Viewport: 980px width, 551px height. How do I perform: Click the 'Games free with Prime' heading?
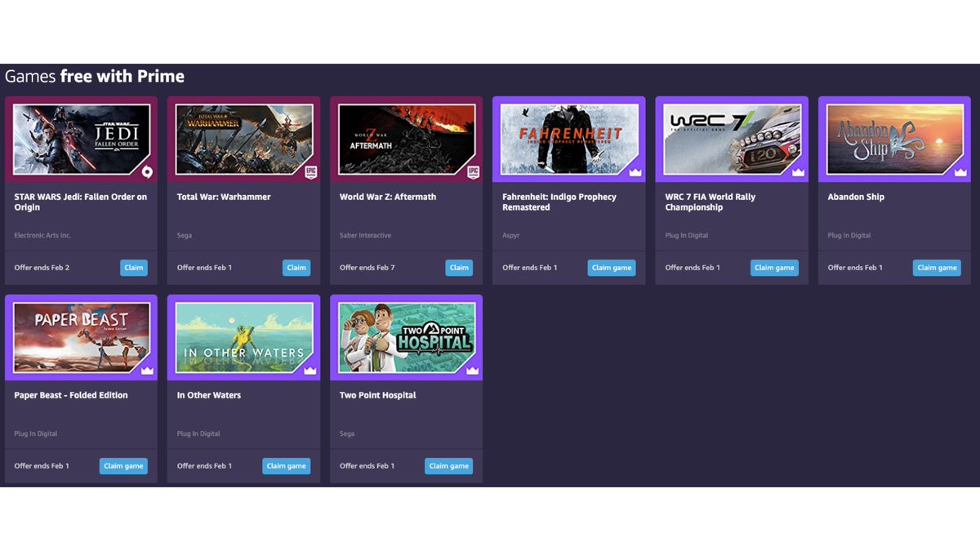coord(95,77)
